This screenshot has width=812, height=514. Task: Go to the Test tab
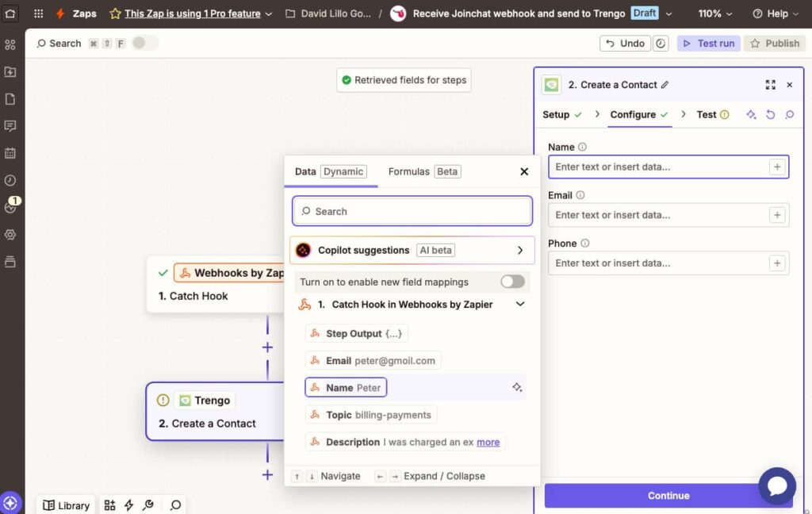click(x=713, y=114)
